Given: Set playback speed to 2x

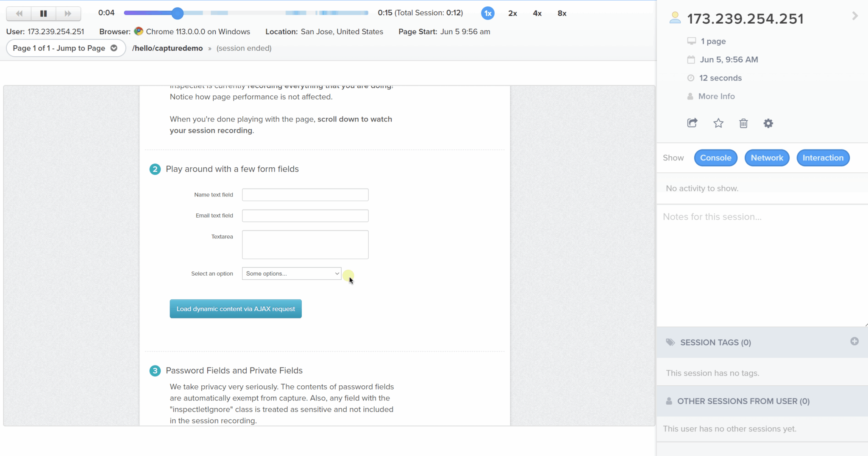Looking at the screenshot, I should tap(512, 13).
